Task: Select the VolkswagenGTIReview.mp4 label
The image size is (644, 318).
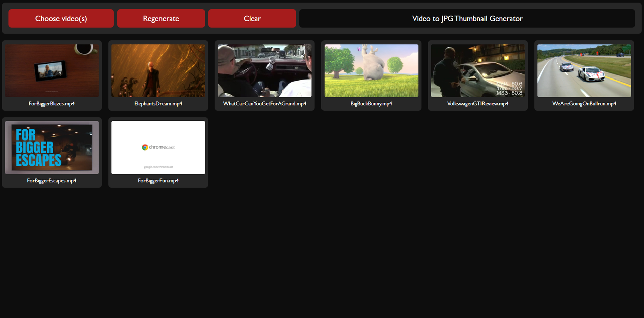Action: point(478,104)
